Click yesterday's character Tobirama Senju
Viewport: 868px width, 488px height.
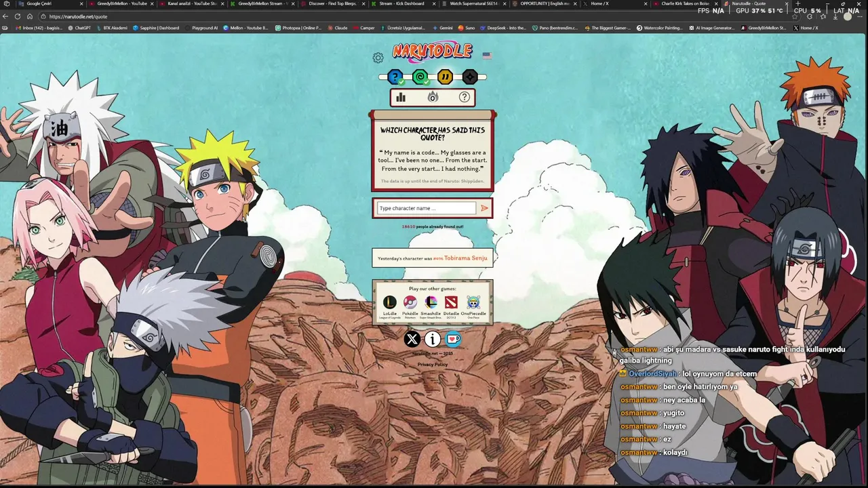(x=466, y=258)
